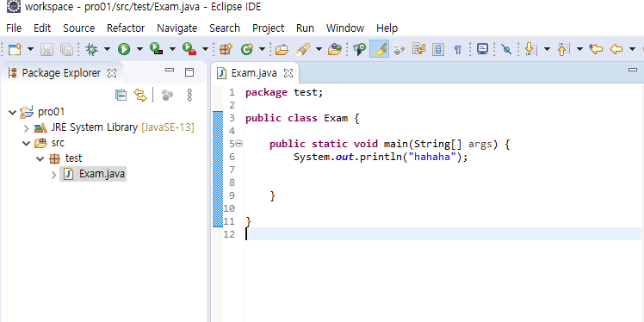Open the Debug configurations dropdown arrow
644x322 pixels.
(107, 50)
